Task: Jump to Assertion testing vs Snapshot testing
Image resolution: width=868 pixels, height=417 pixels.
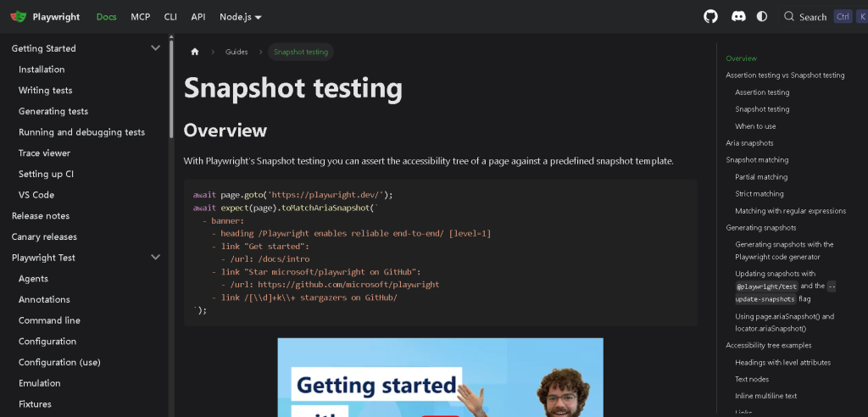Action: click(x=785, y=75)
